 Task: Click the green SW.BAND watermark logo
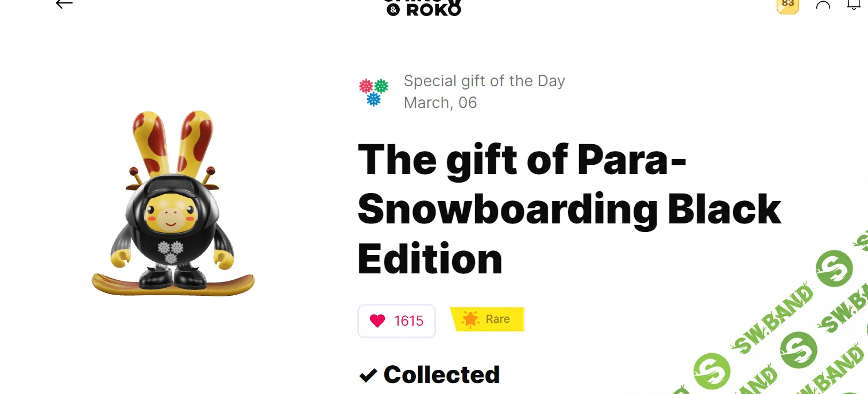(834, 268)
